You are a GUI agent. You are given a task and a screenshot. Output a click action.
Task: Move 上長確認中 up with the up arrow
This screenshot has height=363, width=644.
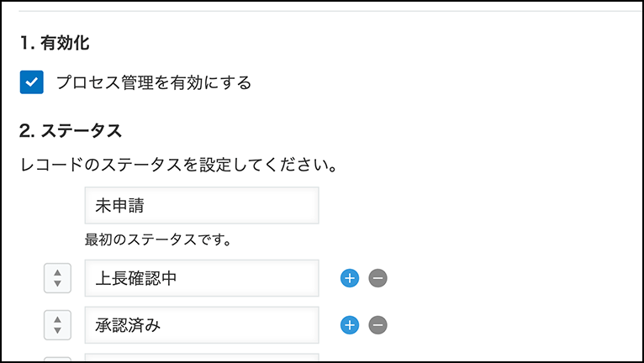pos(57,272)
